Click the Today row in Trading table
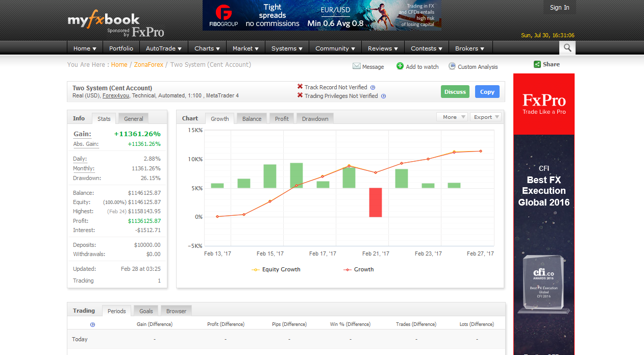The image size is (644, 355). pyautogui.click(x=286, y=339)
